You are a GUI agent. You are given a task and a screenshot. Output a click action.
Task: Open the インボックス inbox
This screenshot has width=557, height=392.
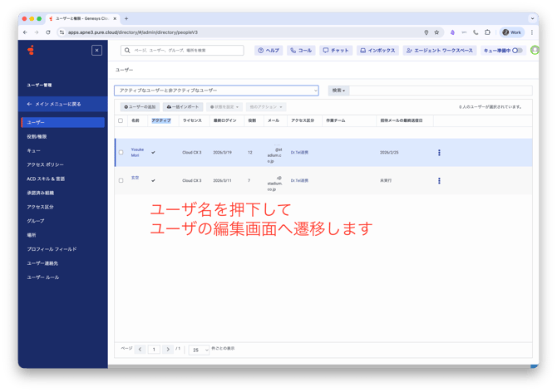click(377, 51)
